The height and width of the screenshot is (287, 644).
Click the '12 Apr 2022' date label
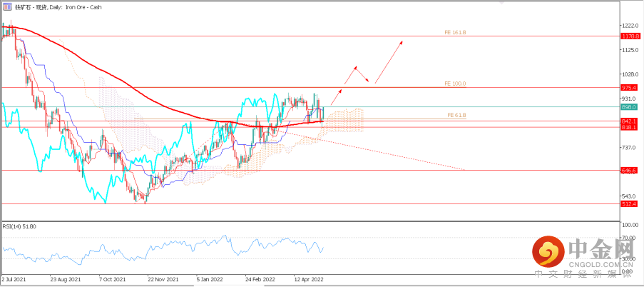click(308, 278)
